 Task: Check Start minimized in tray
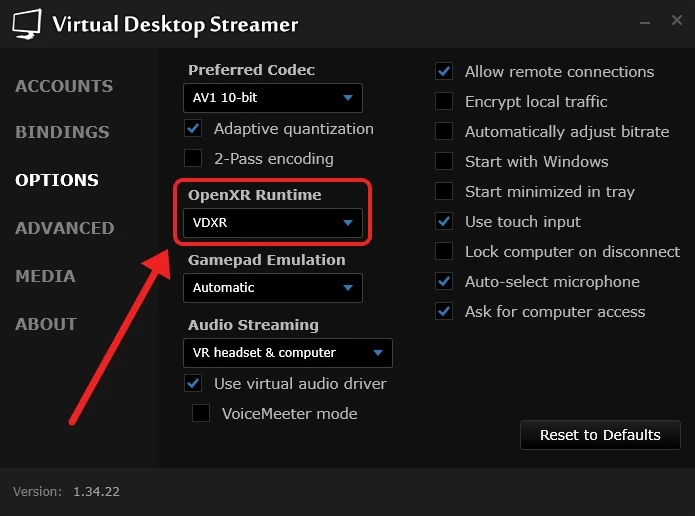(444, 192)
